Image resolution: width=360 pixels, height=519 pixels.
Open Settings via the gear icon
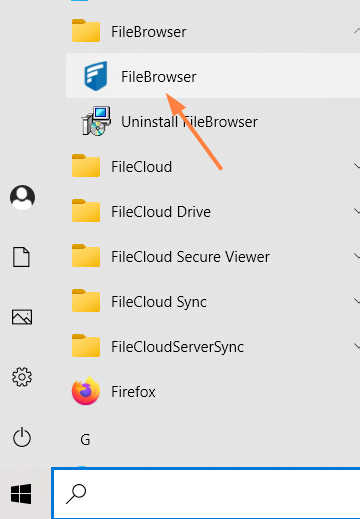coord(22,377)
